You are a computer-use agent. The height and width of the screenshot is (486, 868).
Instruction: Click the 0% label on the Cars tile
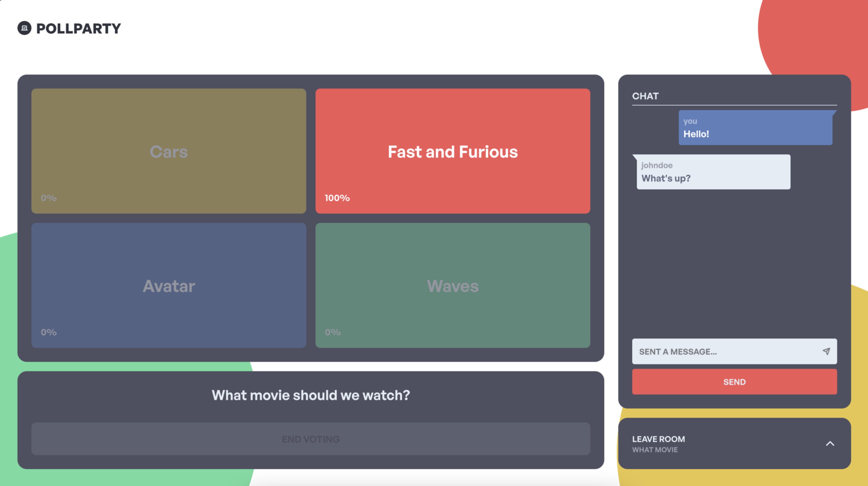tap(49, 198)
